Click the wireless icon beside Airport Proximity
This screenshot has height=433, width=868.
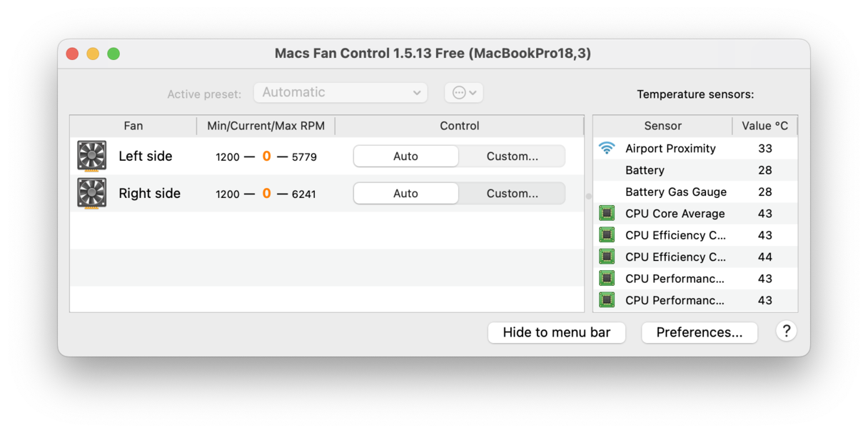[607, 148]
